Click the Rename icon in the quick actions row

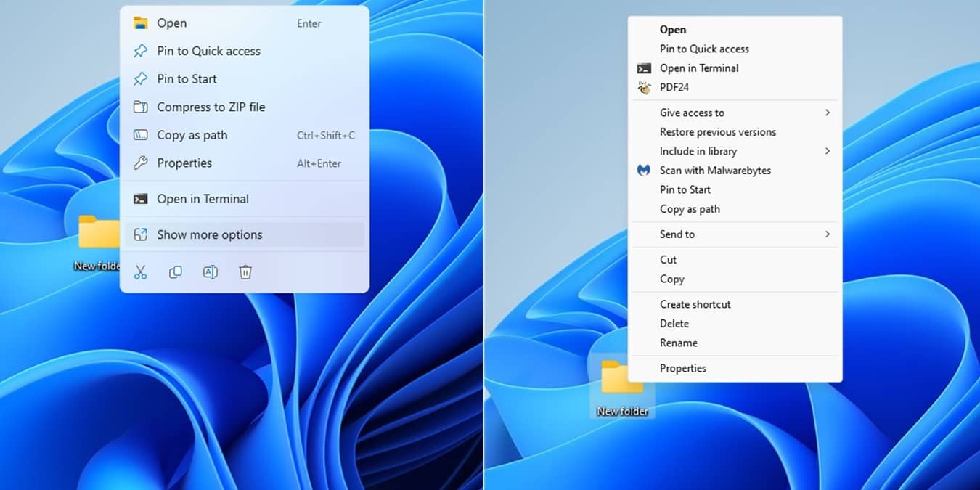click(210, 271)
